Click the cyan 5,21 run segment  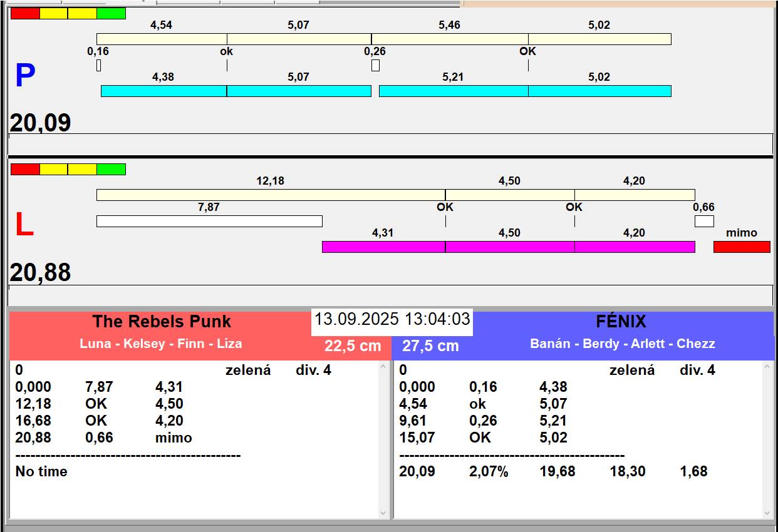(454, 91)
